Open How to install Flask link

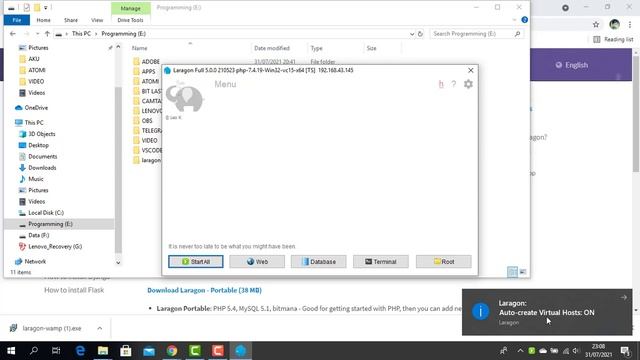coord(74,290)
